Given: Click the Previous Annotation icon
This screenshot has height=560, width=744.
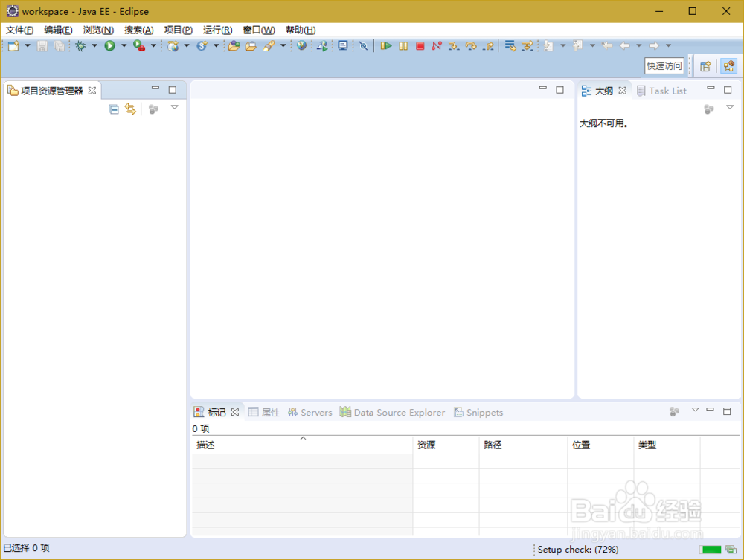Looking at the screenshot, I should [x=578, y=46].
